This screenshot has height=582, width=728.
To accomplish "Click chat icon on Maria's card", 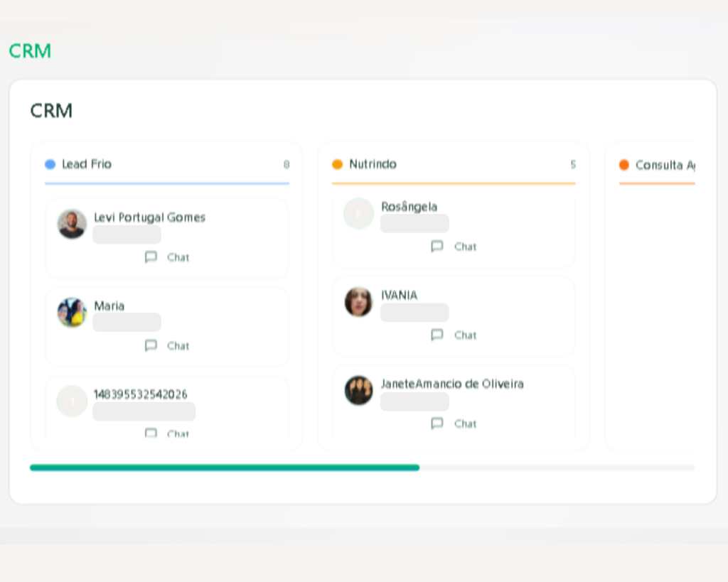I will (151, 346).
